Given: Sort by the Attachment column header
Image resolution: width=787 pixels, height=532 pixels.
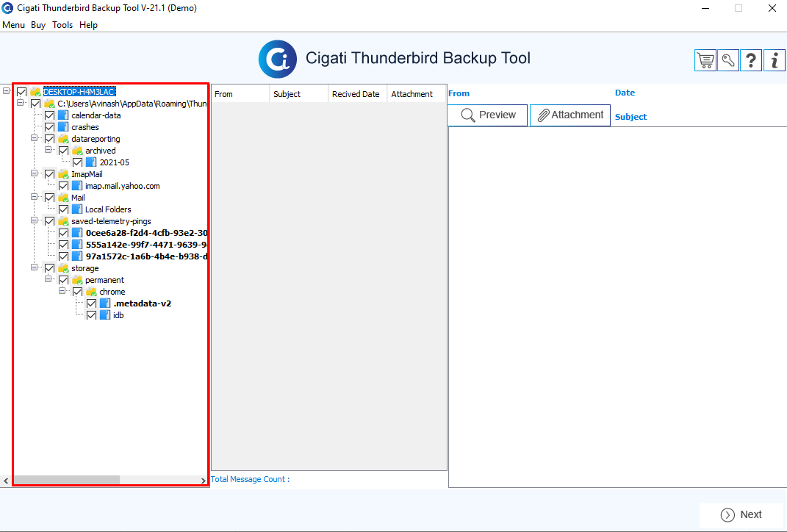Looking at the screenshot, I should coord(417,94).
